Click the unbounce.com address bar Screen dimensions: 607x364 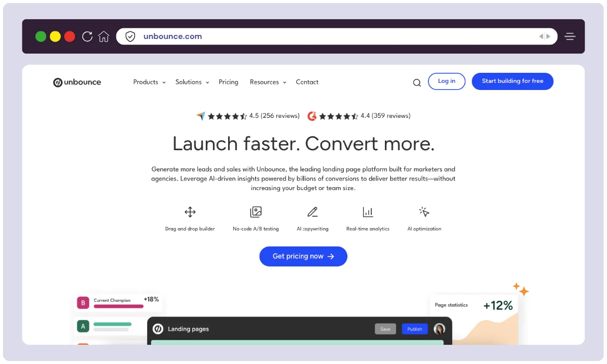tap(337, 36)
